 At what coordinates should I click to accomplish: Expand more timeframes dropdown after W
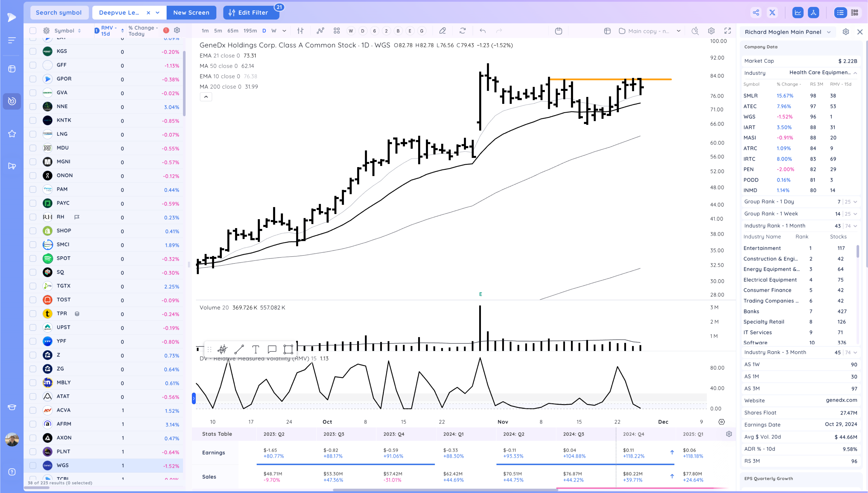tap(284, 31)
